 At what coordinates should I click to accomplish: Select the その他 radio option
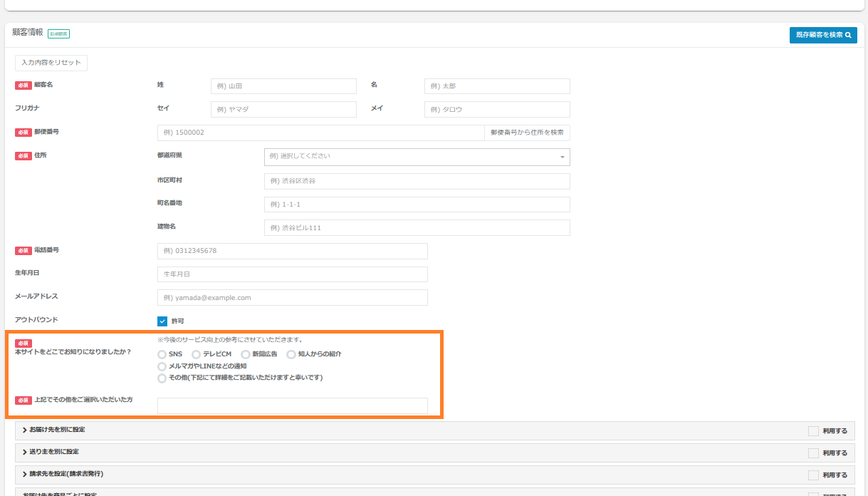coord(162,378)
